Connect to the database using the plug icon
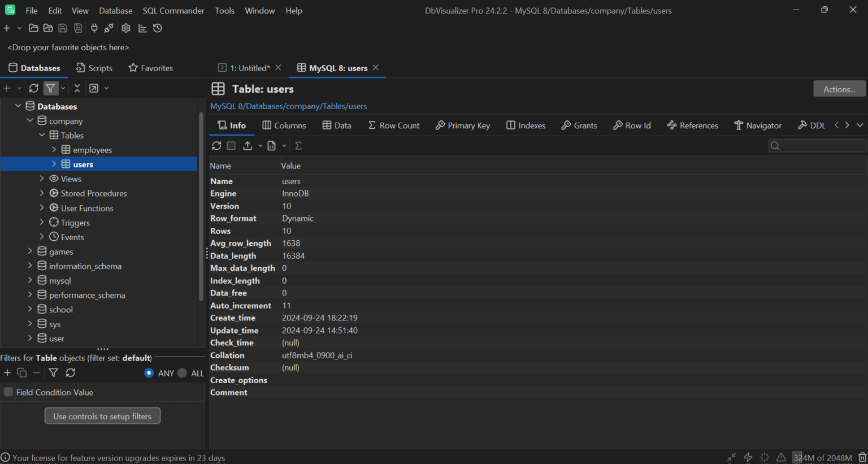868x464 pixels. click(94, 28)
